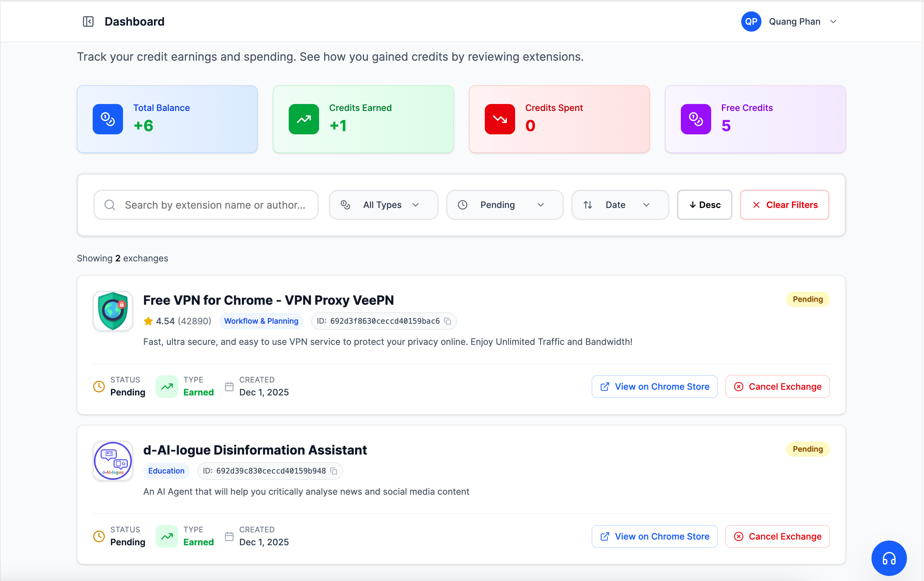Open the Pending status filter dropdown
The height and width of the screenshot is (581, 924).
tap(505, 205)
